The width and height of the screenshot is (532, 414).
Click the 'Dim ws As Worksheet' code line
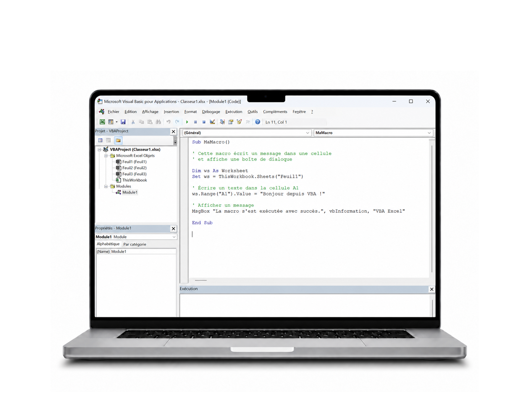(x=220, y=171)
